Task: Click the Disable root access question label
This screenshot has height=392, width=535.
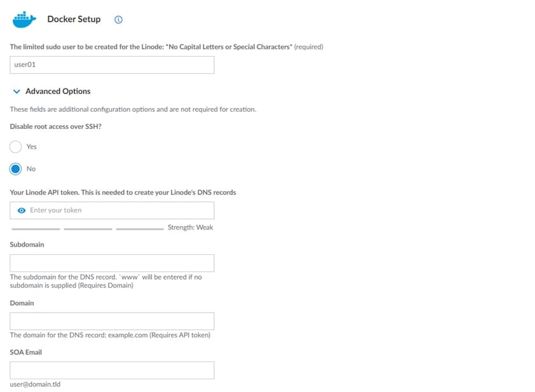Action: 56,126
